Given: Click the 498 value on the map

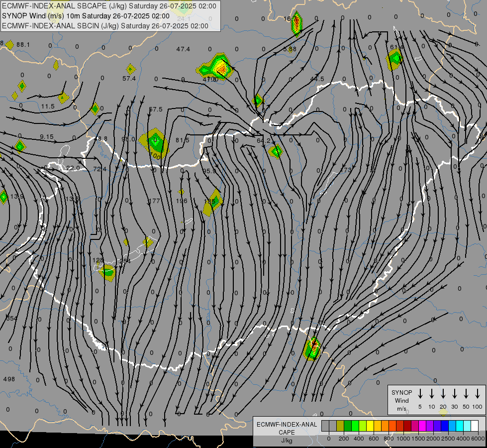Looking at the screenshot, I should point(9,379).
